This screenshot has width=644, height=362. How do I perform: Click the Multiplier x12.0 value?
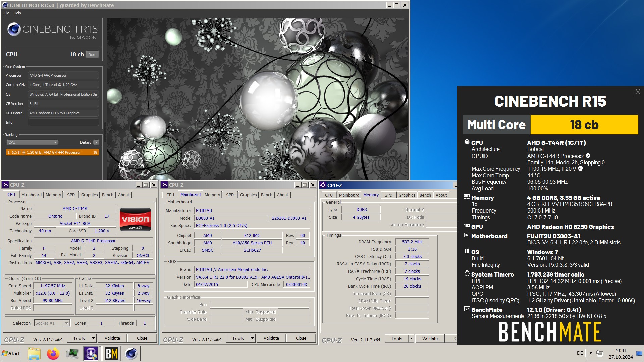[53, 293]
